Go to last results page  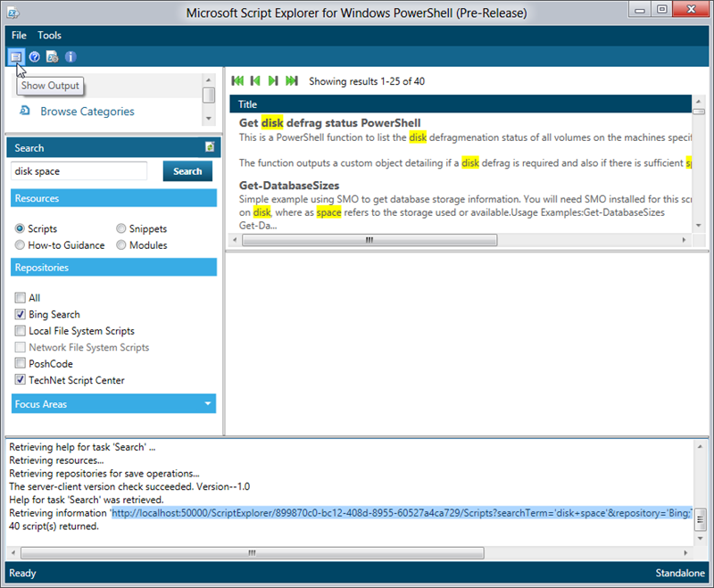[292, 81]
